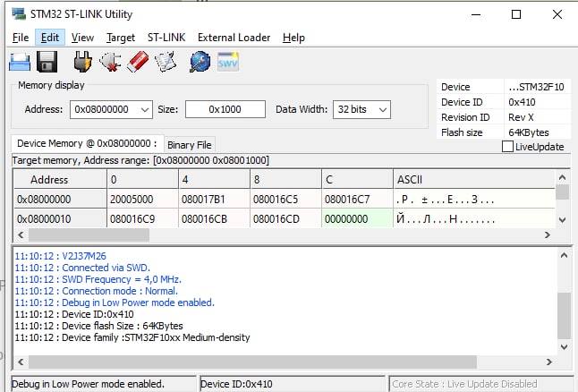Maximize the ST-LINK Utility window

coord(516,14)
